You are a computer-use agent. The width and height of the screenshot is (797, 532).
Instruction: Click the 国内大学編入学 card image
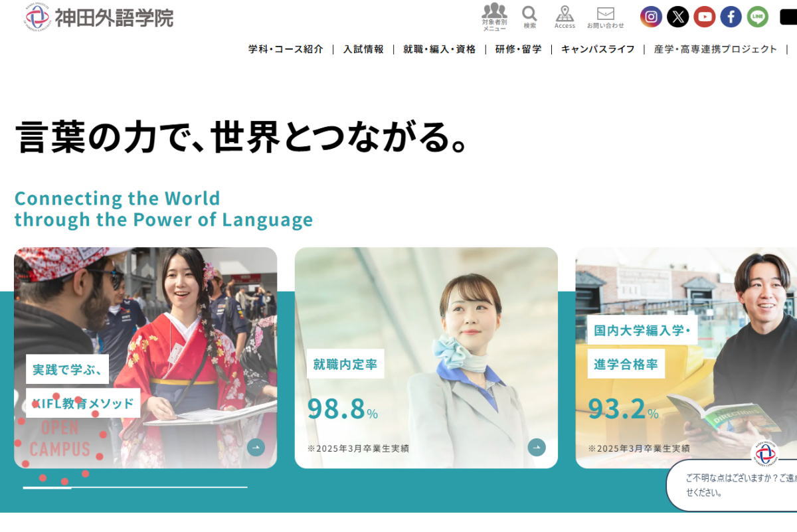click(x=684, y=352)
